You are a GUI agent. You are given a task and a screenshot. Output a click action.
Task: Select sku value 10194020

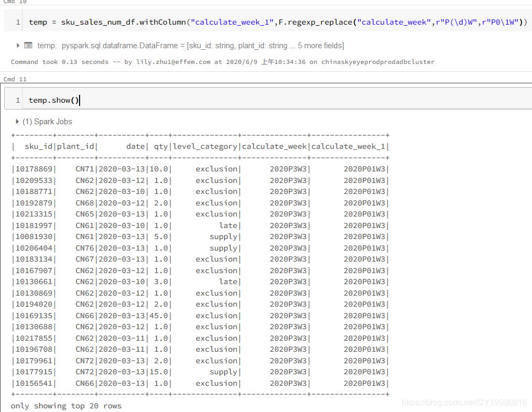[x=34, y=305]
